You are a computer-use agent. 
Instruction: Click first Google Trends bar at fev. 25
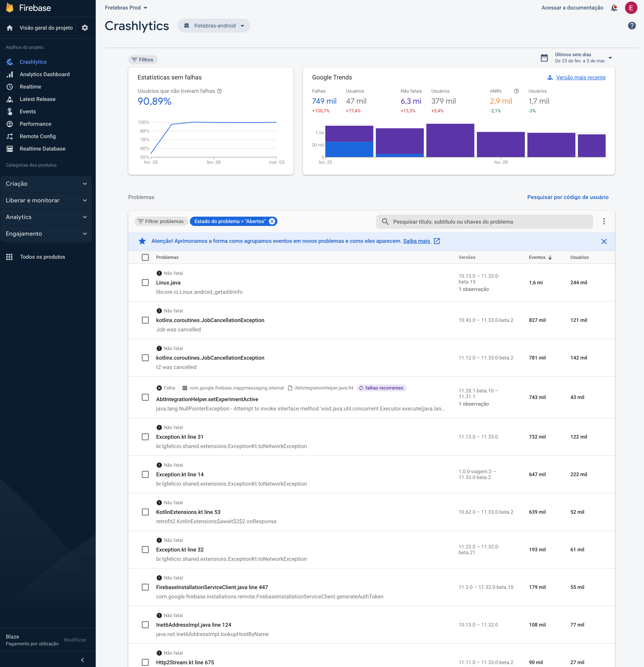tap(349, 142)
